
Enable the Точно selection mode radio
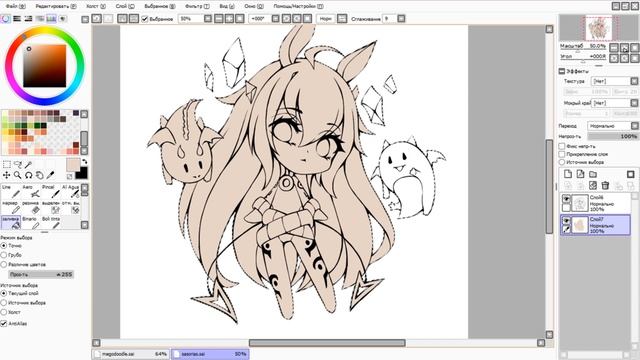(4, 246)
